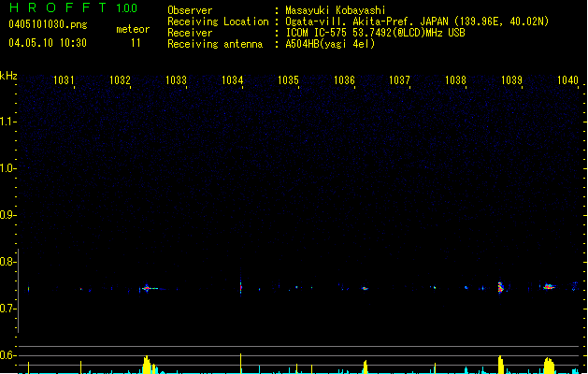Click time axis marker 1033
This screenshot has height=374, width=588.
[x=177, y=80]
